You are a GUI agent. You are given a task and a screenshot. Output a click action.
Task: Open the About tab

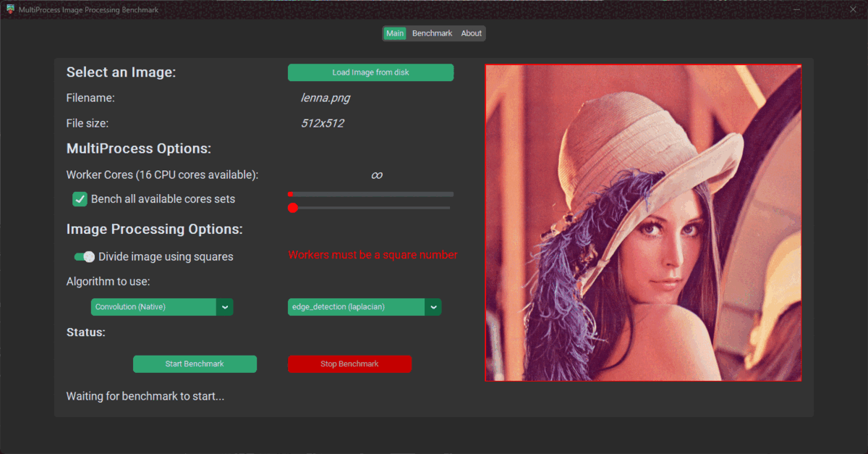472,33
